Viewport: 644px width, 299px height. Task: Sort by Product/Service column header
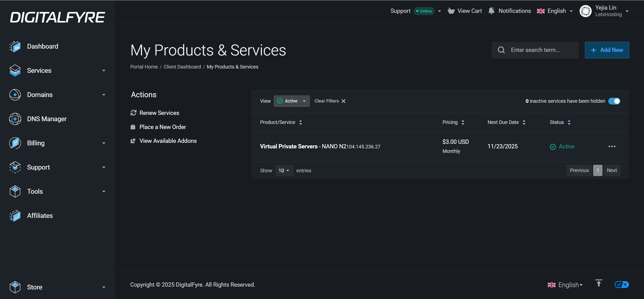281,122
